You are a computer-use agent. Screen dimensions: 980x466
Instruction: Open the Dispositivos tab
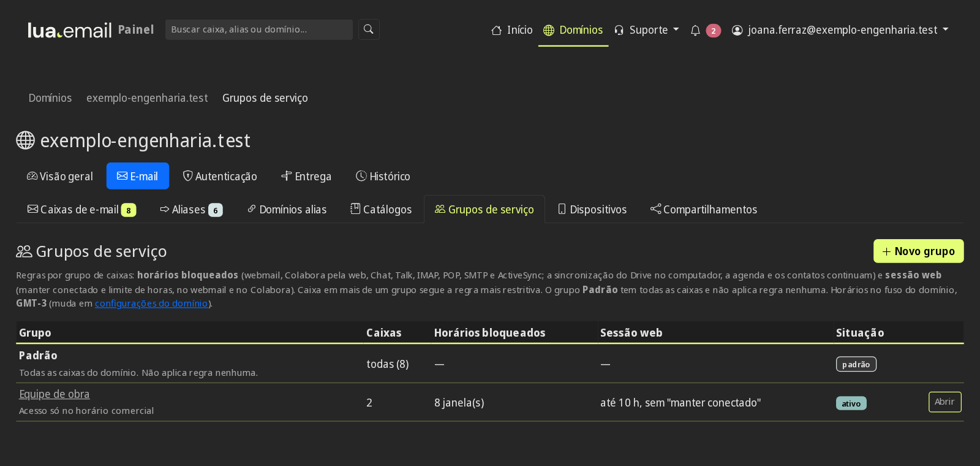point(592,210)
